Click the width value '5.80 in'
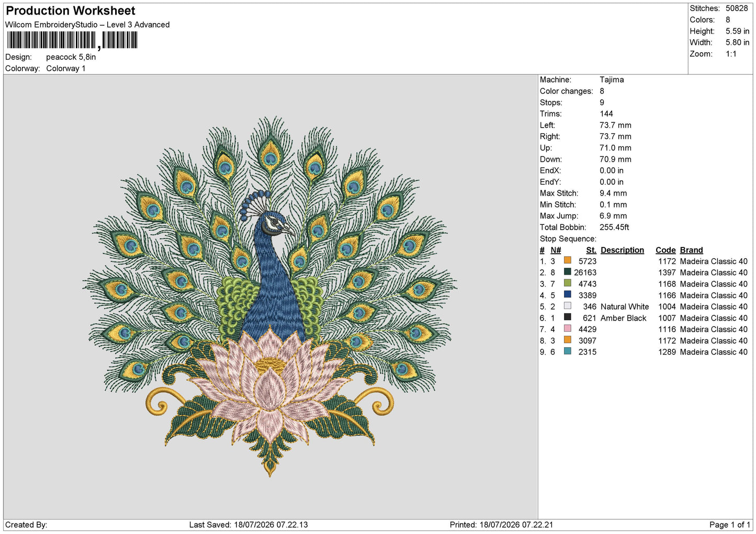The height and width of the screenshot is (534, 756). (x=737, y=42)
